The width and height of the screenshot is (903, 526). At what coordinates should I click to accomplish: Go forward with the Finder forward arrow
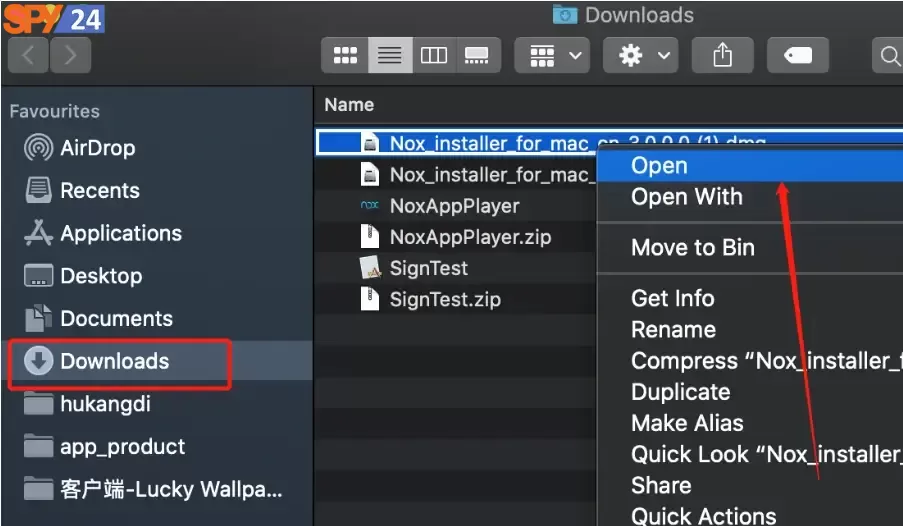pos(70,55)
